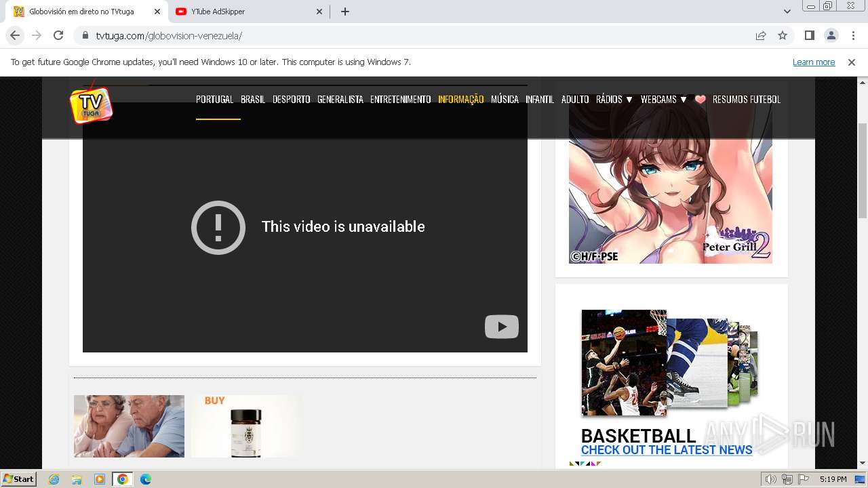Open the PORTUGAL channel category

(x=214, y=100)
